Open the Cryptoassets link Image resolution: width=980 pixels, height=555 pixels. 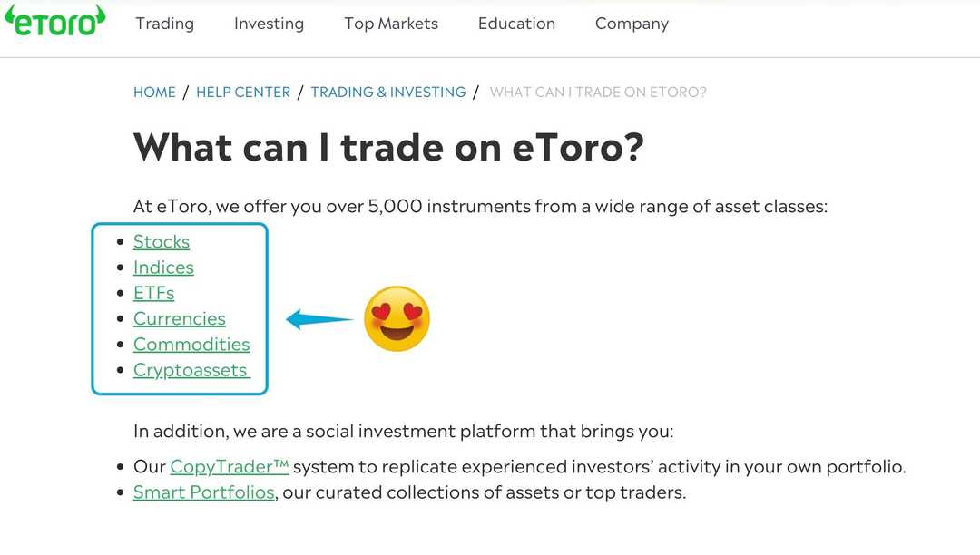(191, 369)
